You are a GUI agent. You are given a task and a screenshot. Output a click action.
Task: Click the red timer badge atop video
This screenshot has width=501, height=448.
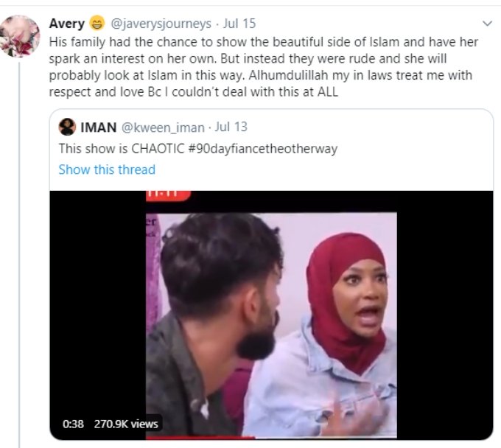(x=169, y=195)
